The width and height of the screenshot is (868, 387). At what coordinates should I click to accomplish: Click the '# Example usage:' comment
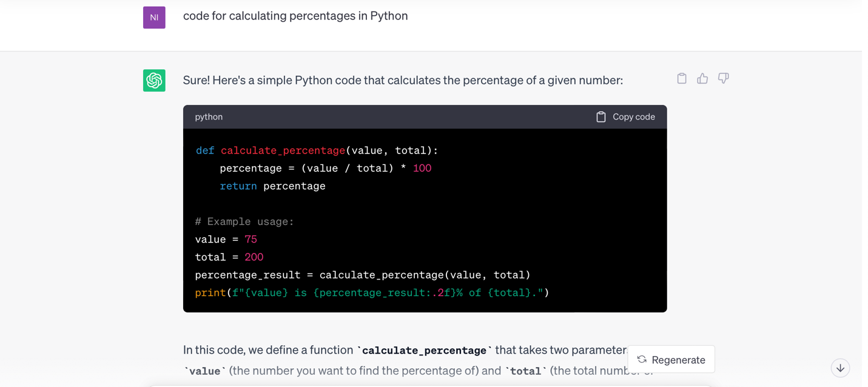pyautogui.click(x=244, y=221)
